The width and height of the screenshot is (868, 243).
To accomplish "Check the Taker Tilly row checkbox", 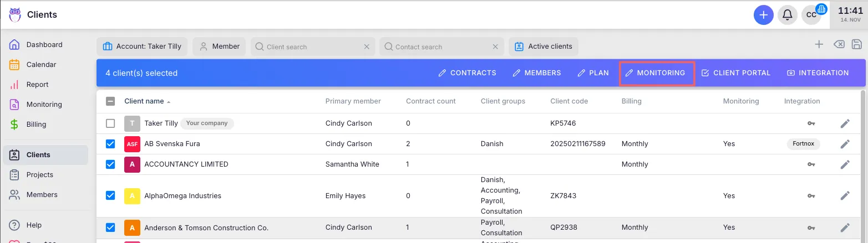I will pos(110,123).
